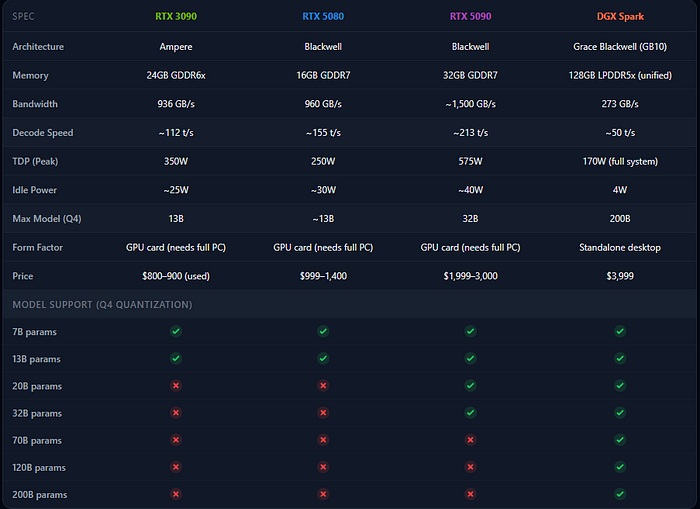Image resolution: width=700 pixels, height=509 pixels.
Task: Click the green check for 200B params under DGX Spark
Action: pyautogui.click(x=620, y=493)
